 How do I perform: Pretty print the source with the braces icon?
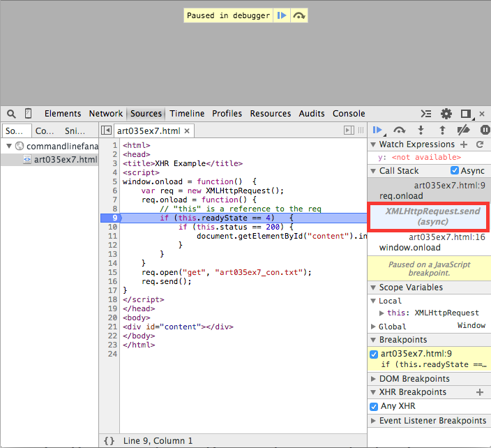109,441
